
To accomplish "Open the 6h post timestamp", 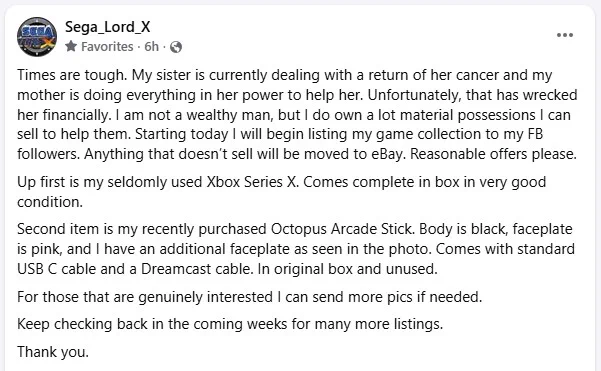I will [x=151, y=47].
